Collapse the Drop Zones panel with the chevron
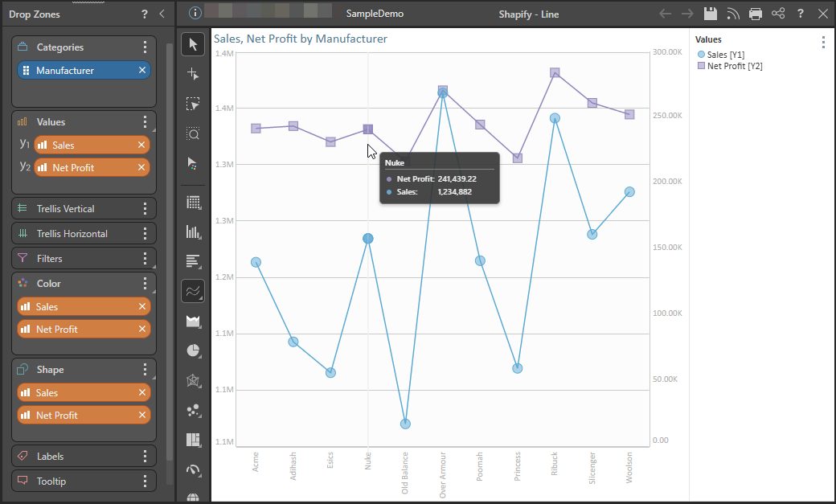 click(x=162, y=14)
